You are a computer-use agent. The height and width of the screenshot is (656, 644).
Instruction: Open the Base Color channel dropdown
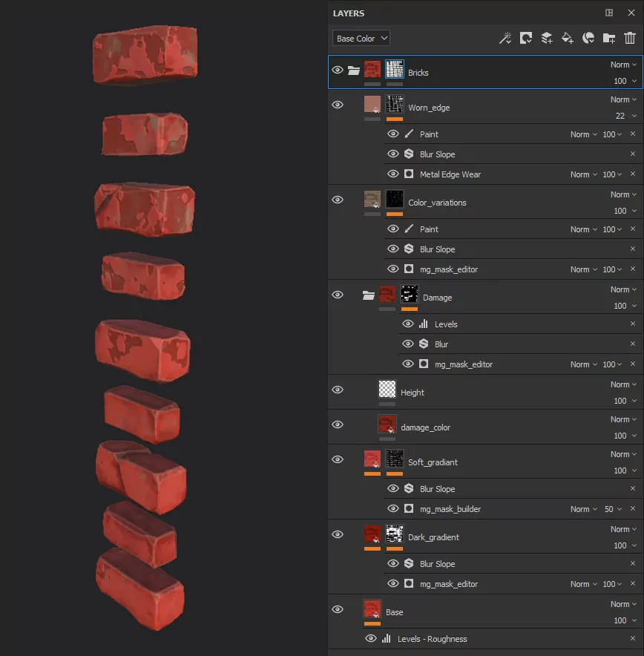click(x=361, y=38)
